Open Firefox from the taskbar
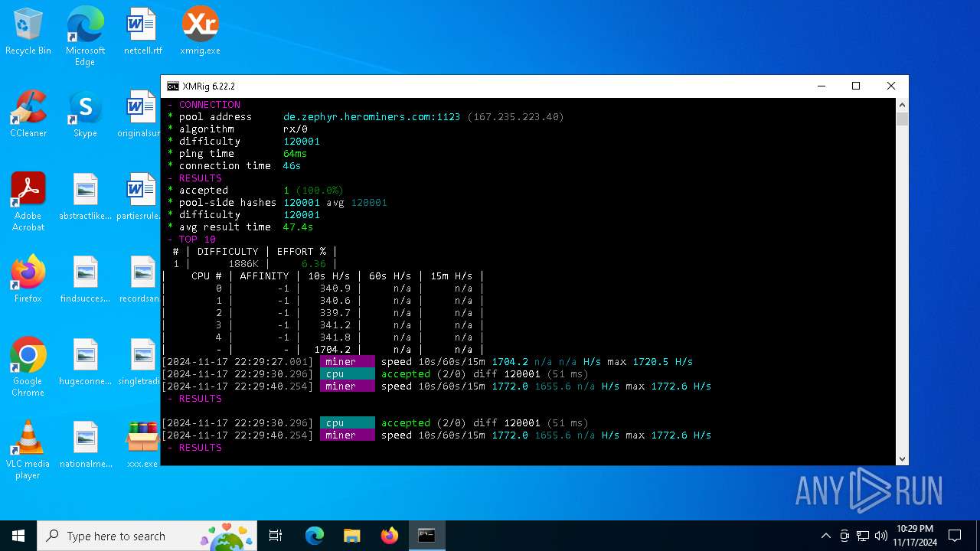The width and height of the screenshot is (980, 551). [390, 536]
